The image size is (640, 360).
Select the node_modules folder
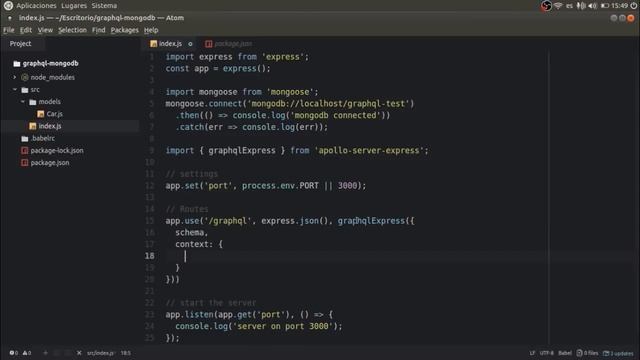point(53,77)
